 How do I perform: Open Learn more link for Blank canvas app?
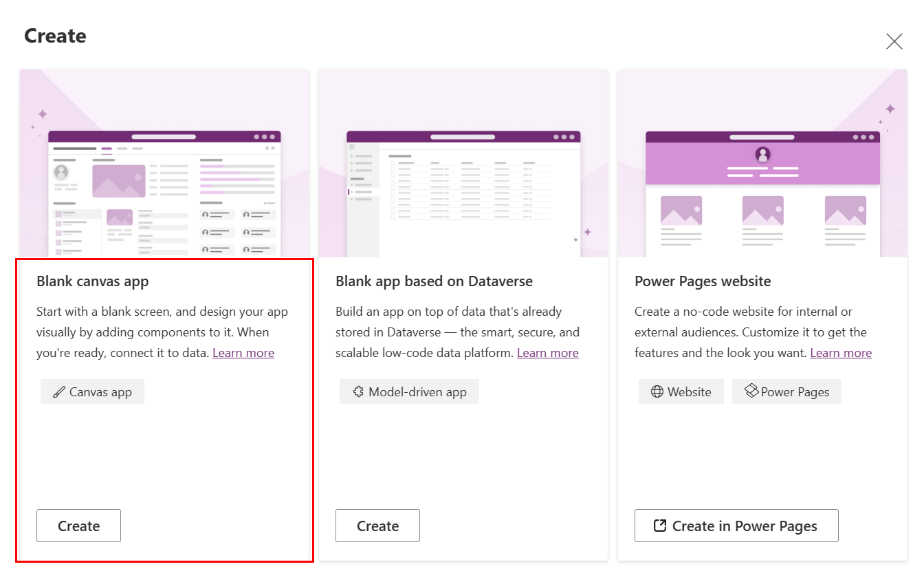tap(243, 353)
